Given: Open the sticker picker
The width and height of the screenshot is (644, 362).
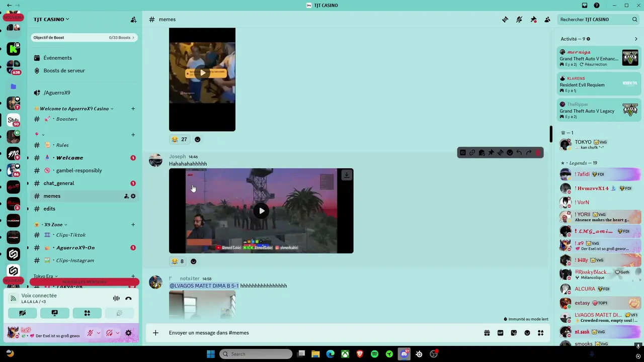Looking at the screenshot, I should click(514, 333).
